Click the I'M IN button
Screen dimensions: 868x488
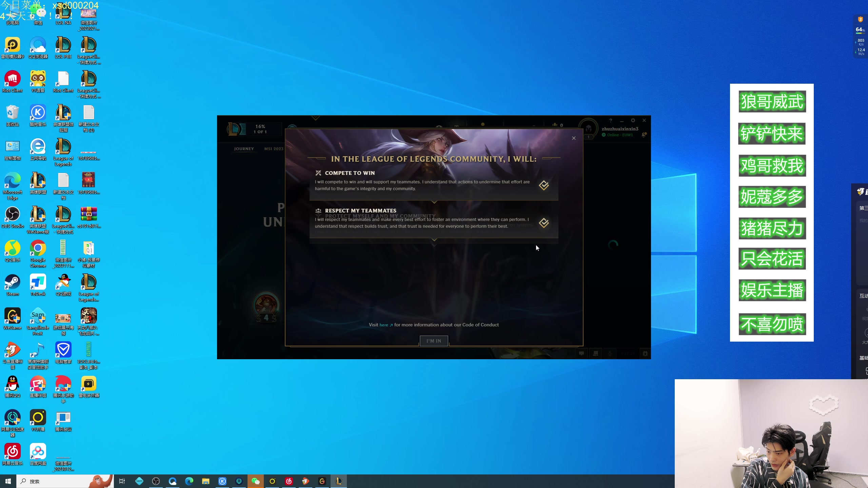(x=434, y=341)
